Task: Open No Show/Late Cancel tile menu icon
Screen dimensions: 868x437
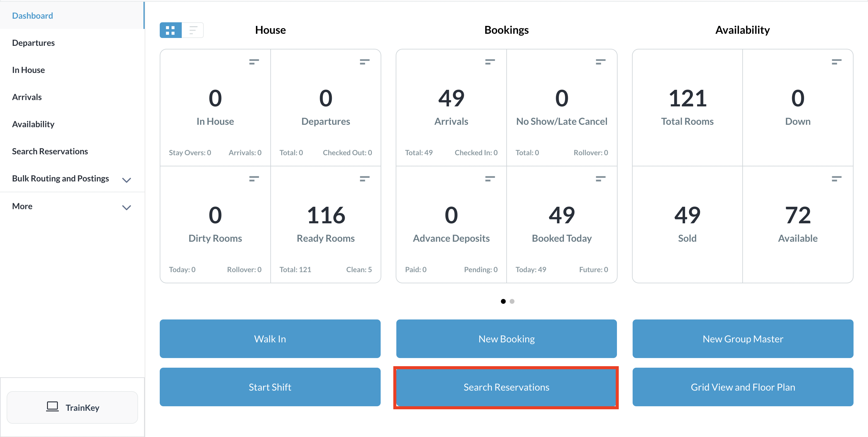Action: click(600, 62)
